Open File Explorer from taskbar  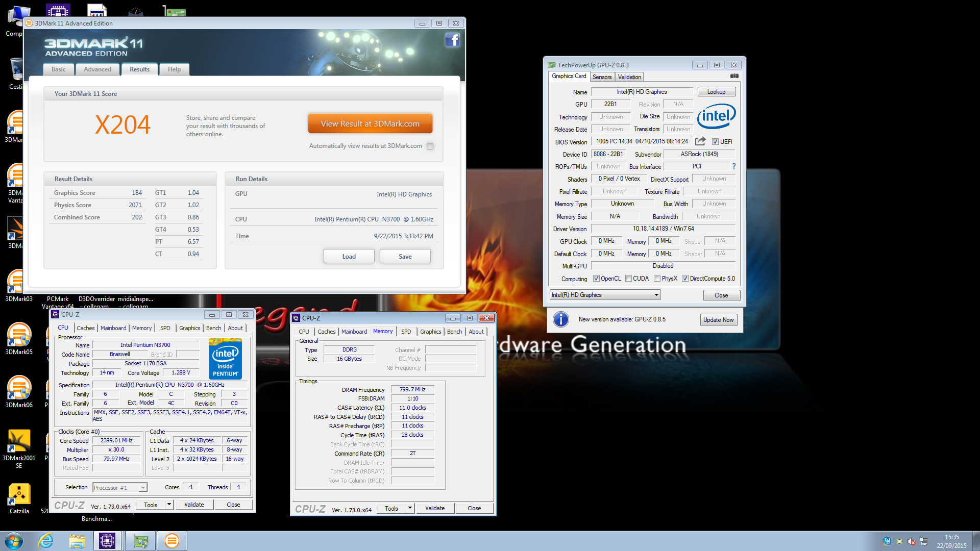tap(77, 541)
